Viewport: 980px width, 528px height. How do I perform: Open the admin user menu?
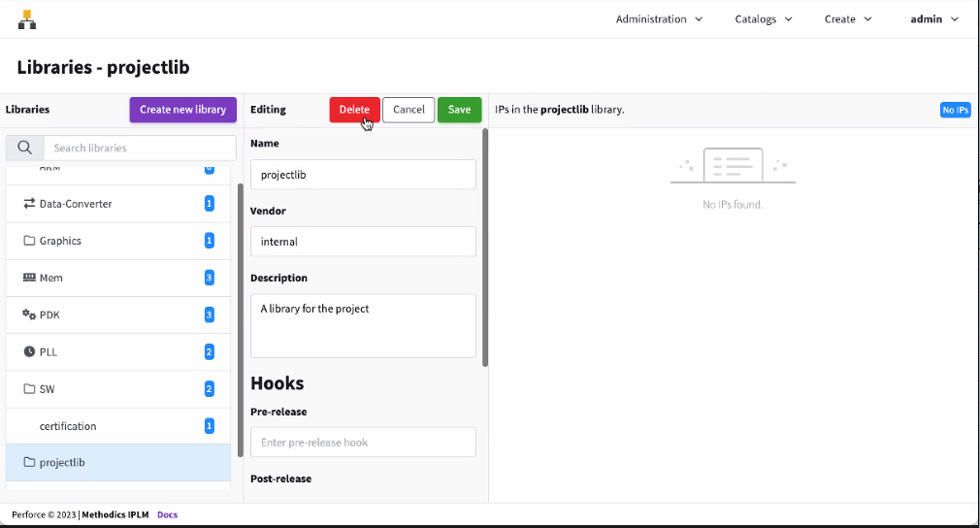click(x=933, y=19)
